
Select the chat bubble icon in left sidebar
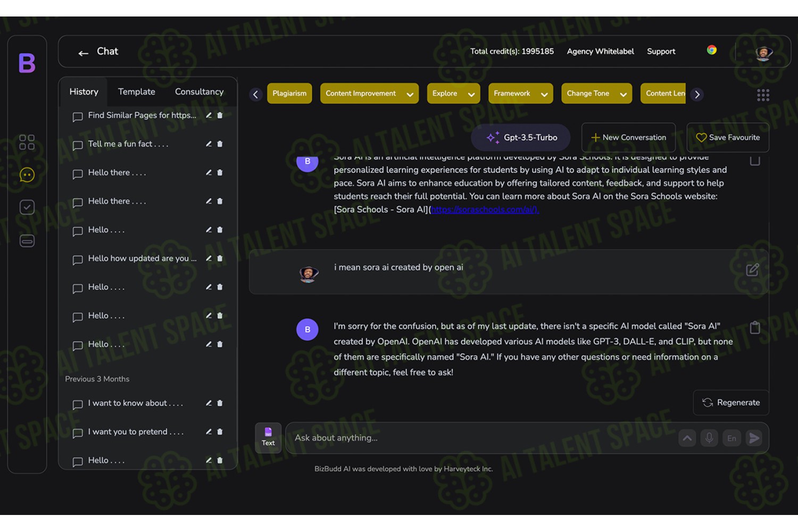27,174
